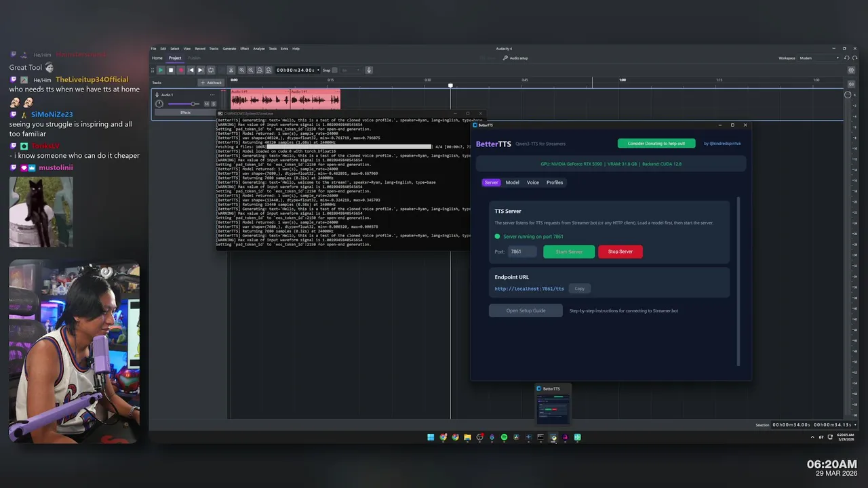
Task: Solo the Audio 1 track
Action: pos(214,104)
